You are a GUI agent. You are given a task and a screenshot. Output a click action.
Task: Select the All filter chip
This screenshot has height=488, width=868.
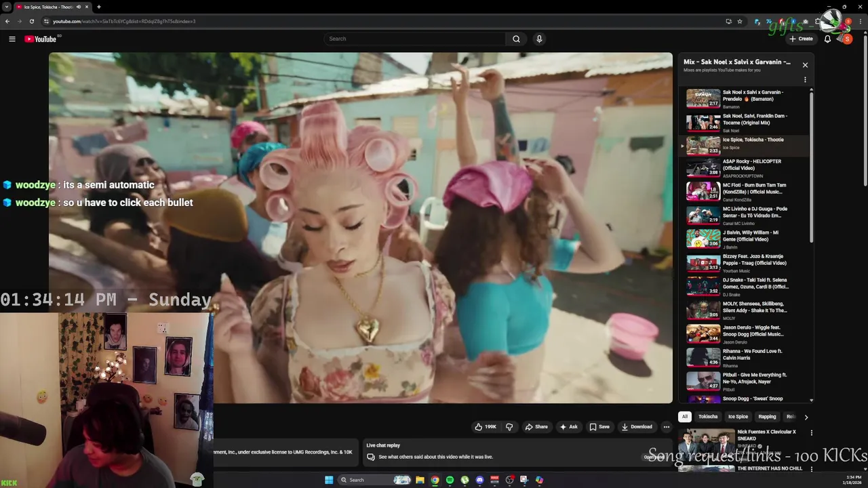pos(685,417)
